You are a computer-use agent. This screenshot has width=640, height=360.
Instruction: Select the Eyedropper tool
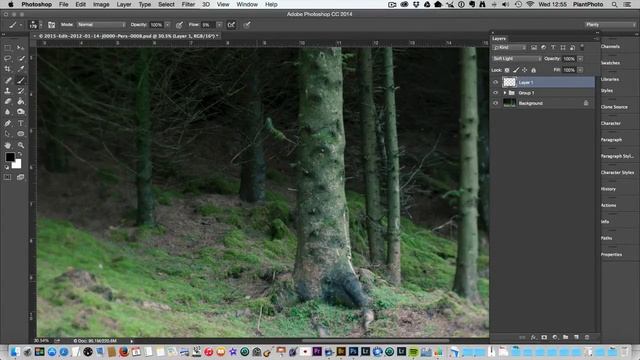pos(20,69)
